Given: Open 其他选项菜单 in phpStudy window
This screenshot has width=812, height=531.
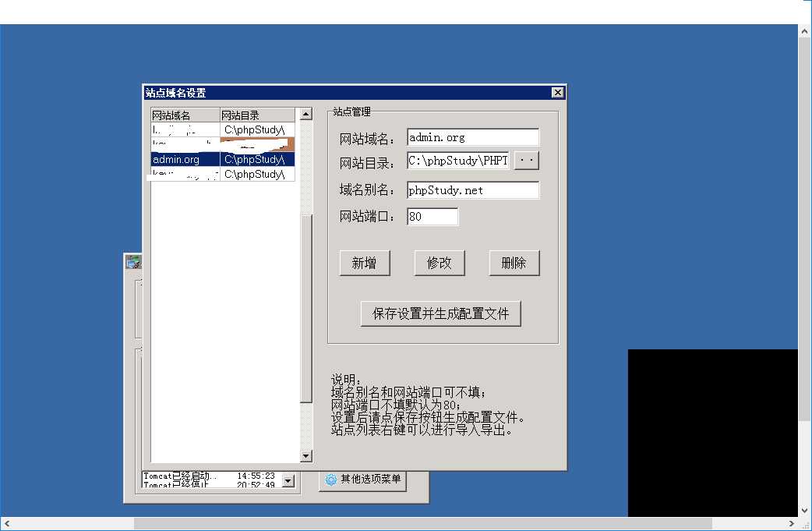Looking at the screenshot, I should pyautogui.click(x=363, y=480).
